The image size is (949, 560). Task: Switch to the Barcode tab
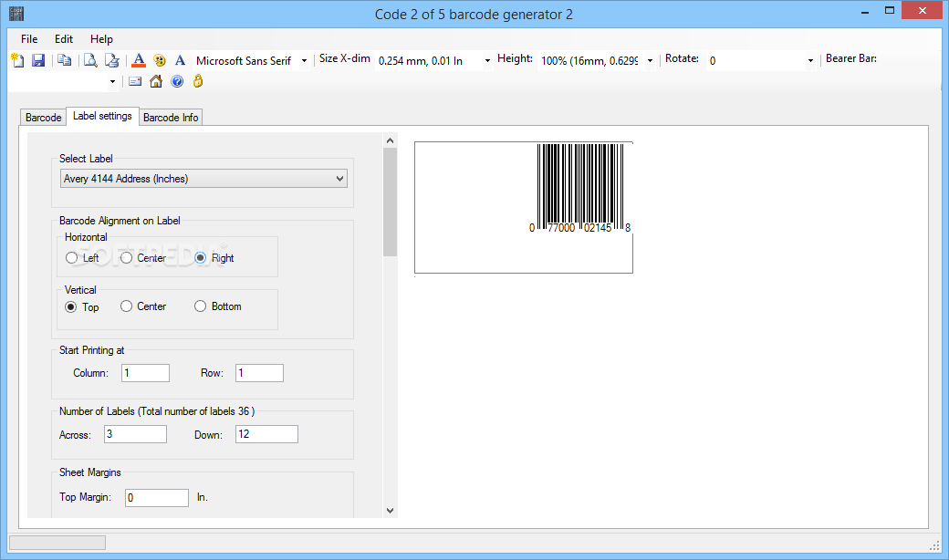click(44, 118)
